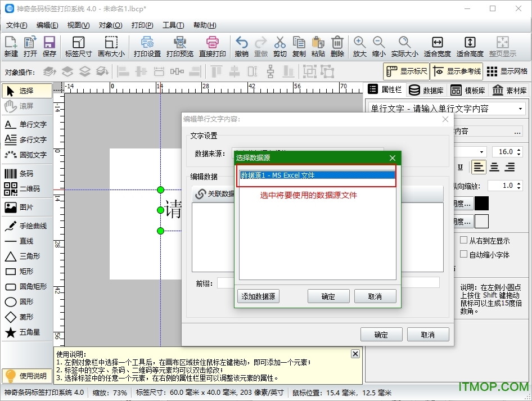Check the 自动缩小字体 option
Image resolution: width=532 pixels, height=401 pixels.
[x=464, y=254]
